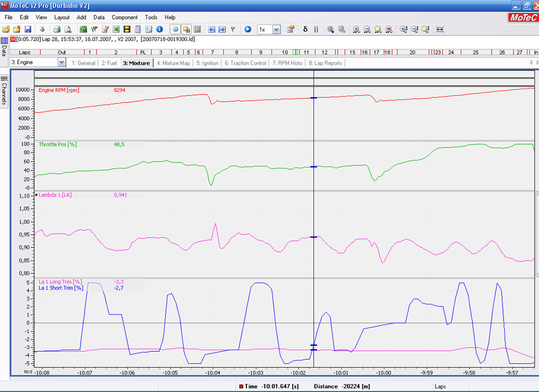The image size is (539, 392).
Task: Click the printer icon in toolbar
Action: [57, 29]
